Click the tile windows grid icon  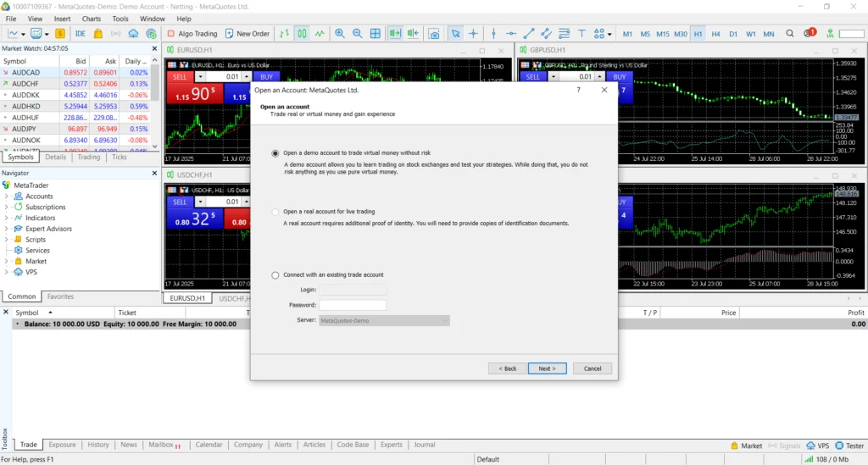click(376, 34)
